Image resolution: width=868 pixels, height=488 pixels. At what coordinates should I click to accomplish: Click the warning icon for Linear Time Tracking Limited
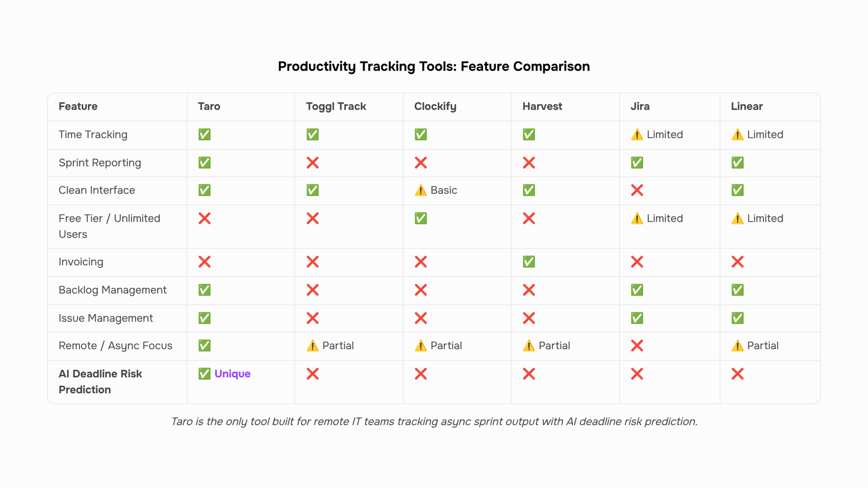[x=737, y=134]
